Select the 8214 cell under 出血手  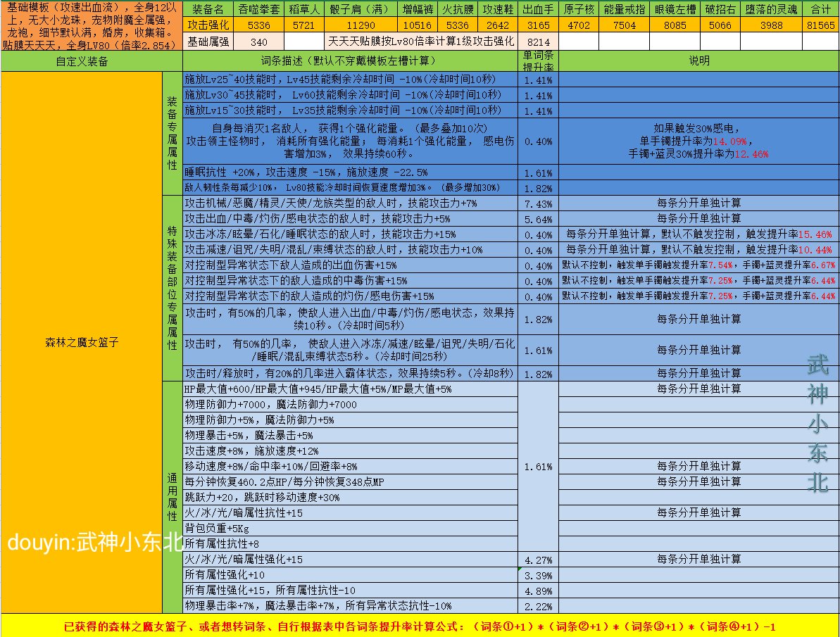(539, 42)
